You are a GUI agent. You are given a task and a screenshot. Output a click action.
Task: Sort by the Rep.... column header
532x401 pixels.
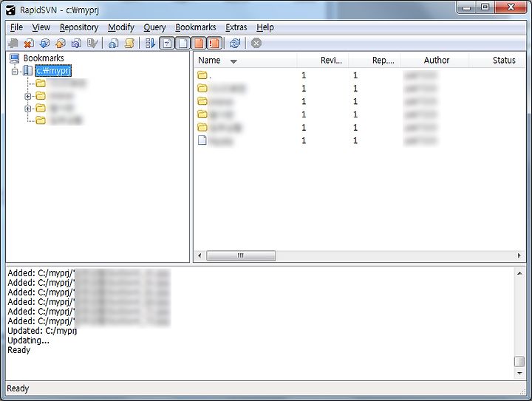[374, 61]
